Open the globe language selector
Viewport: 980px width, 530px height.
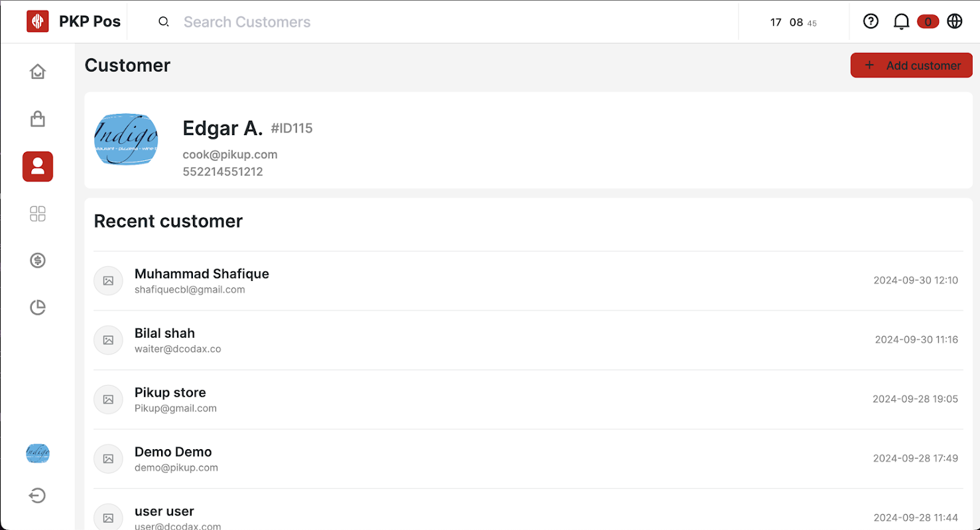pos(954,22)
